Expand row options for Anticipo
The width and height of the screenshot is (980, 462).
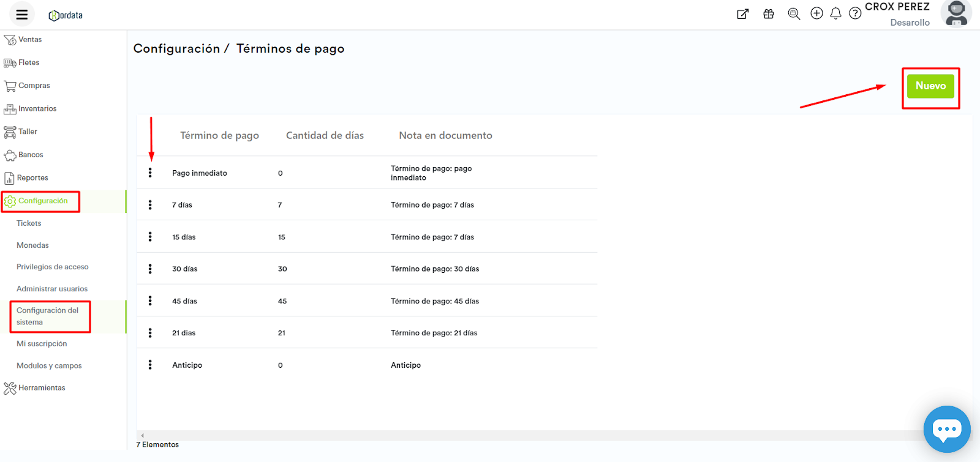(x=150, y=365)
